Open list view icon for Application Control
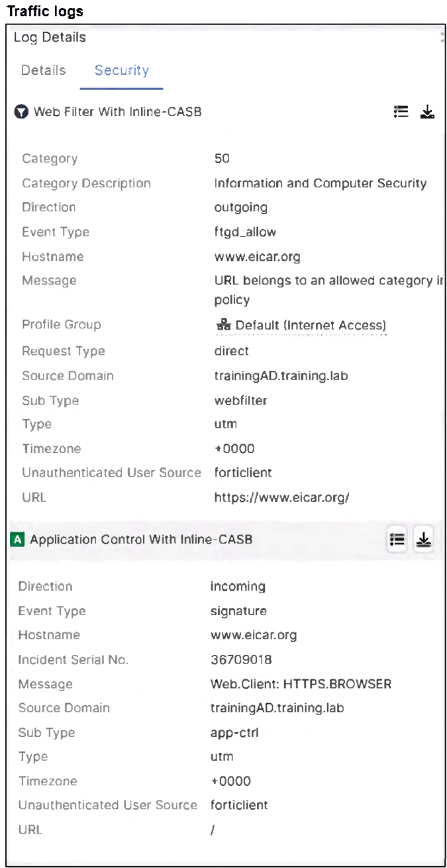The image size is (447, 868). pos(397,540)
